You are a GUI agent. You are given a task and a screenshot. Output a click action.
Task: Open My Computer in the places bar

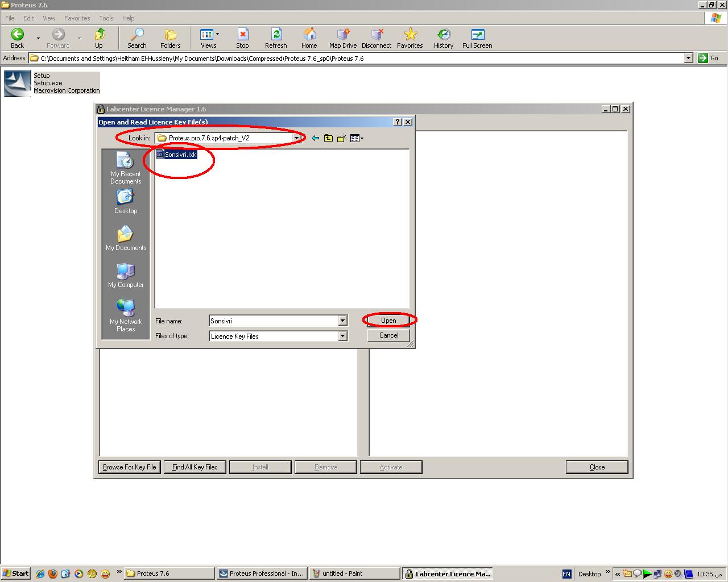click(x=126, y=276)
